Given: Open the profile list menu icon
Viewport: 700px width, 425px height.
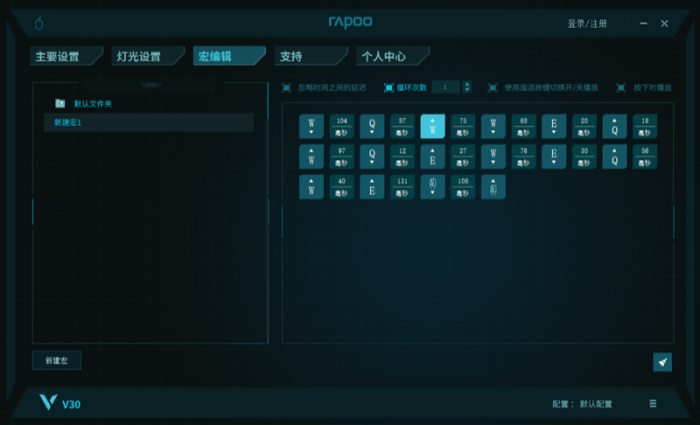Looking at the screenshot, I should 652,404.
